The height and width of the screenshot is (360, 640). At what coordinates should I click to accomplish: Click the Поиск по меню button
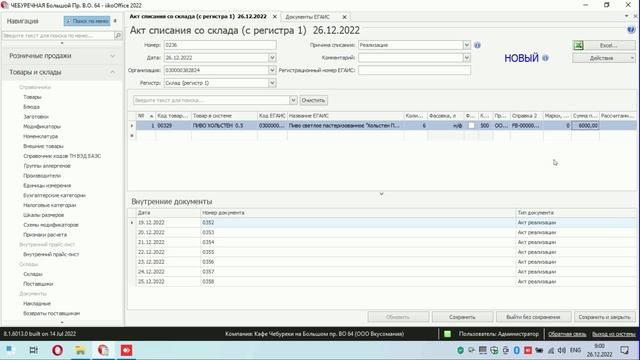87,21
